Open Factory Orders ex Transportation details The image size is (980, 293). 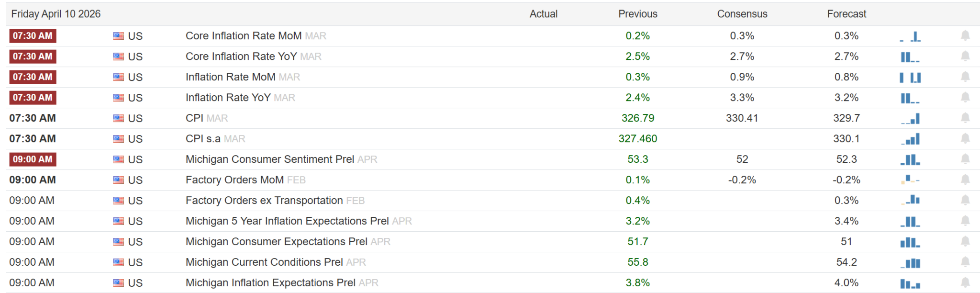(x=264, y=201)
